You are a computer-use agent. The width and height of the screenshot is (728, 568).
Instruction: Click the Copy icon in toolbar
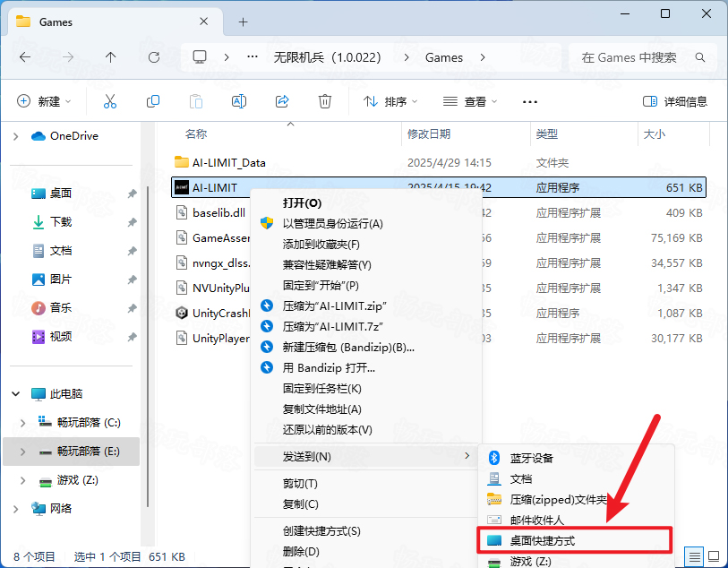pos(153,101)
